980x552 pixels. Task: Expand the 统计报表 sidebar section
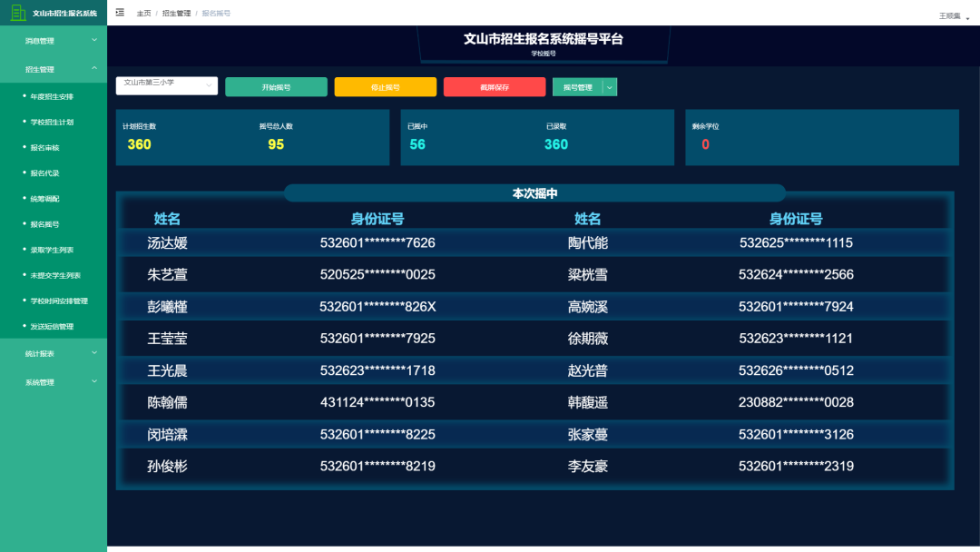(x=52, y=353)
